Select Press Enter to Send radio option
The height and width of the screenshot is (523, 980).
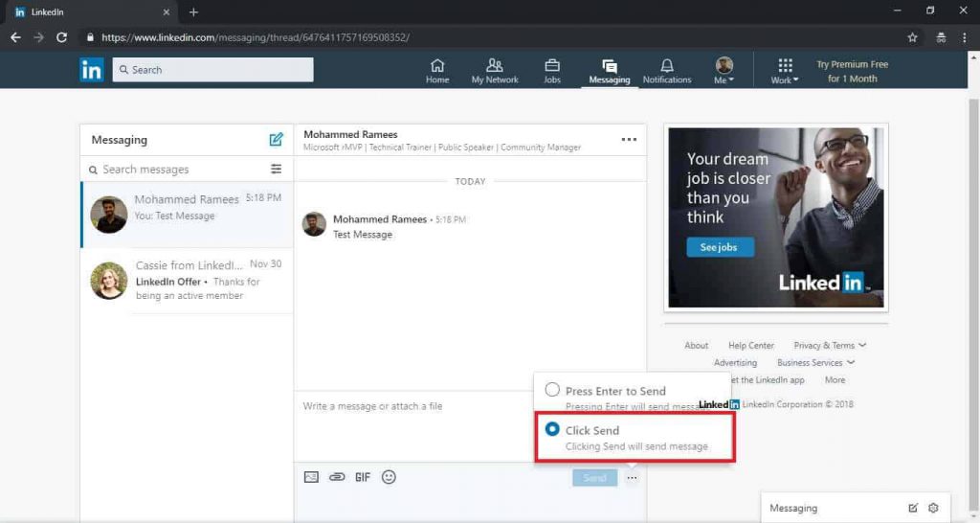[x=552, y=390]
